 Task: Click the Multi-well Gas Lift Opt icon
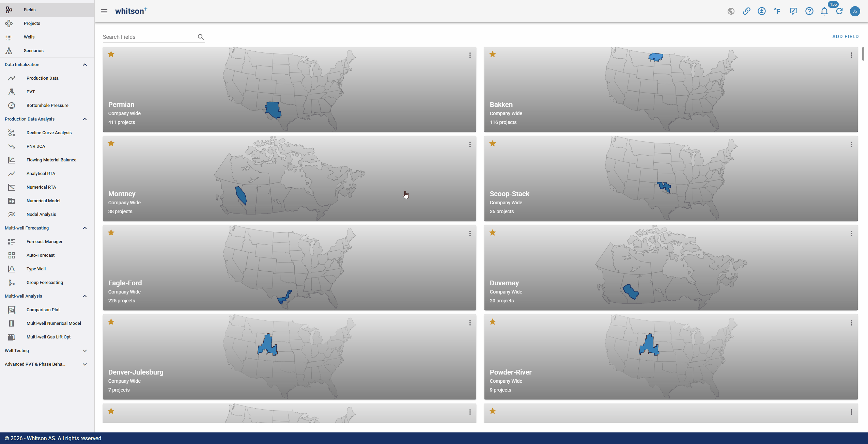12,337
